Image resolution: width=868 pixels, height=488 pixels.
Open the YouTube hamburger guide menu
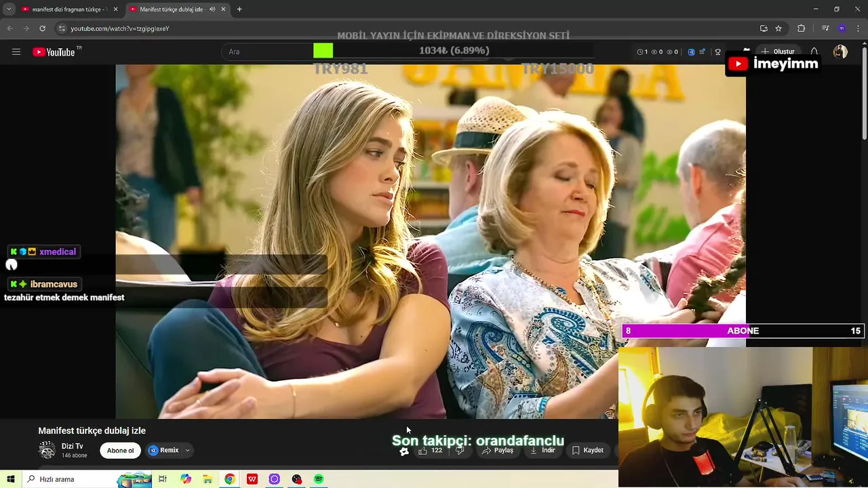pos(16,52)
